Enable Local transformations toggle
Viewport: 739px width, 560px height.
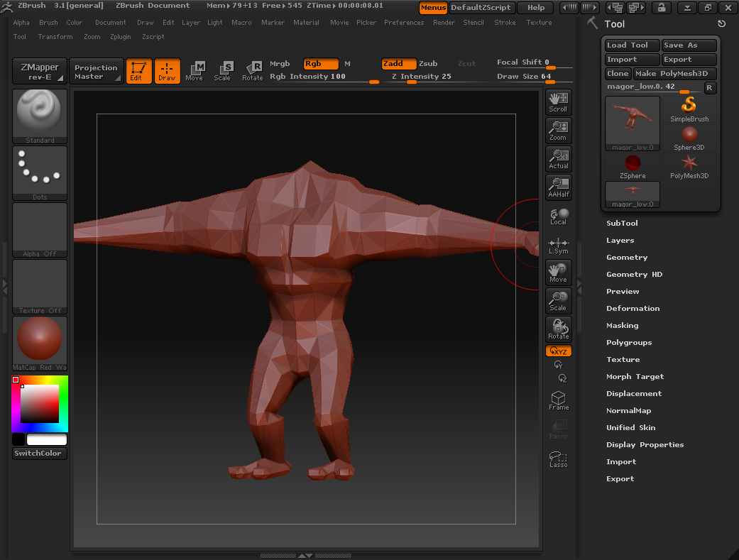tap(558, 216)
